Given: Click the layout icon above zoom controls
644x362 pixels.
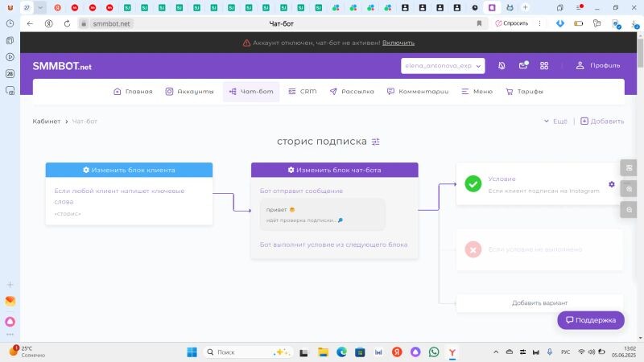Looking at the screenshot, I should click(x=629, y=168).
